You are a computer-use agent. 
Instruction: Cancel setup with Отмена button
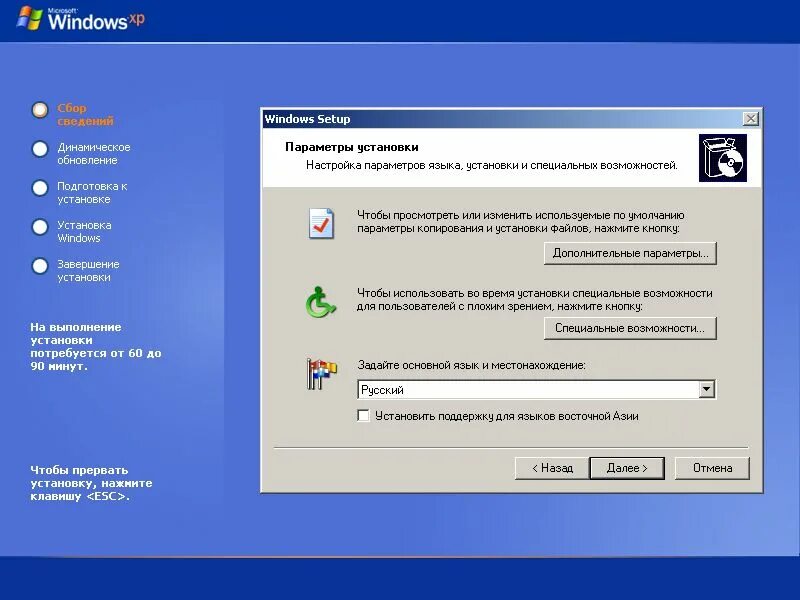[712, 468]
